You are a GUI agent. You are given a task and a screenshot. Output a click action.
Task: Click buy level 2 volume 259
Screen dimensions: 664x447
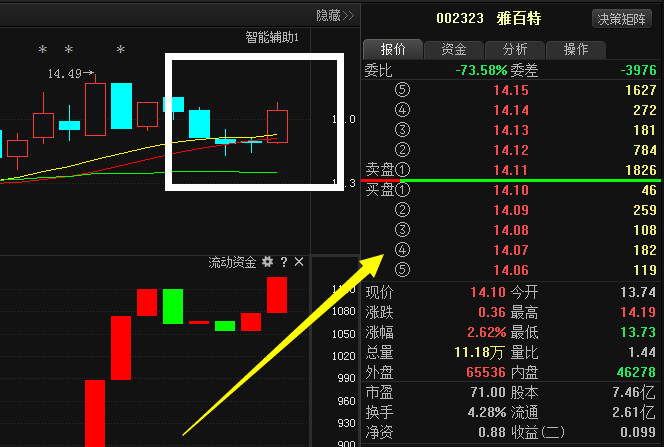click(645, 210)
